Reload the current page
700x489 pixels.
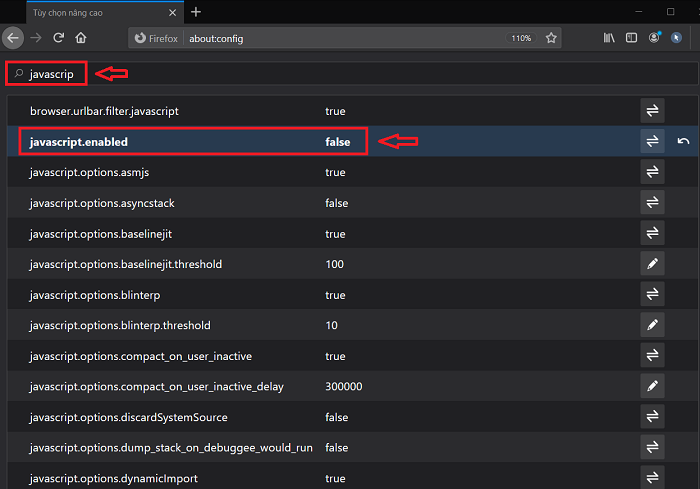tap(58, 38)
